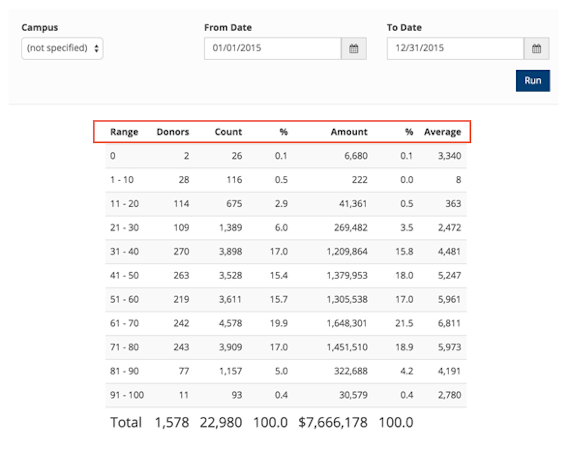Run the report

point(533,81)
